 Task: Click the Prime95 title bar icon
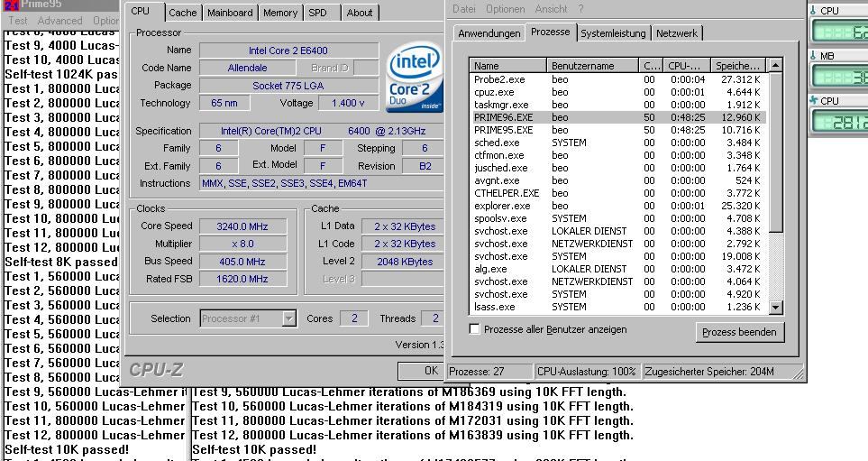11,5
